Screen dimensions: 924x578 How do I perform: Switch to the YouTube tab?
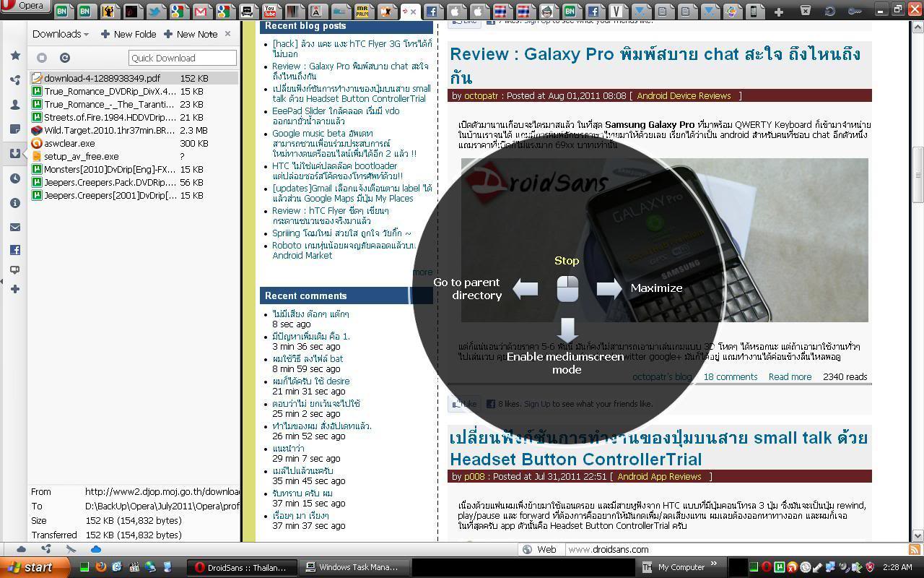coord(270,11)
